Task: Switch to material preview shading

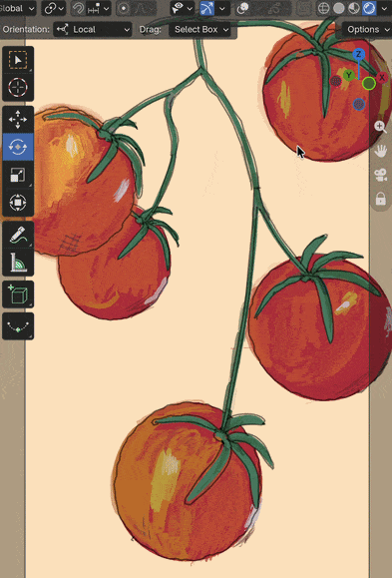Action: pyautogui.click(x=354, y=8)
